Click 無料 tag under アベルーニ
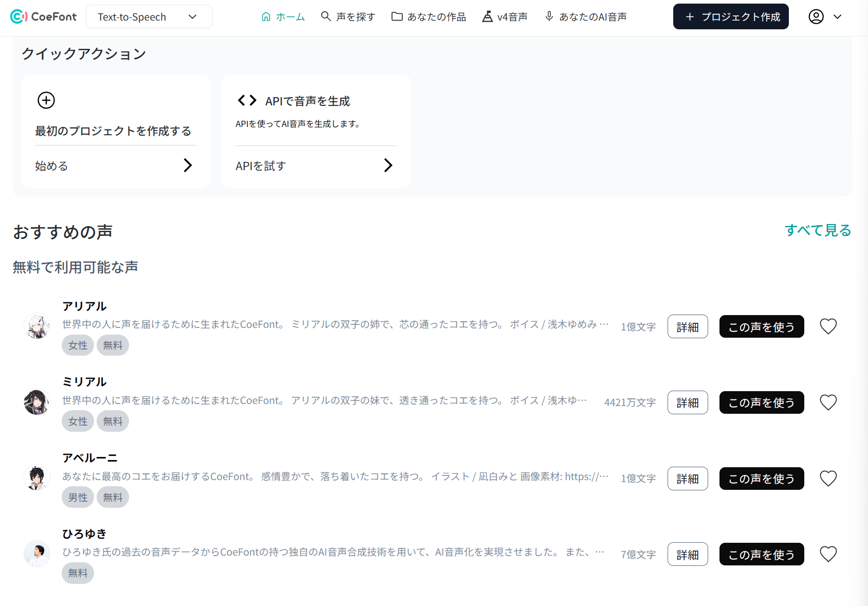Screen dimensions: 868x606 coord(113,498)
